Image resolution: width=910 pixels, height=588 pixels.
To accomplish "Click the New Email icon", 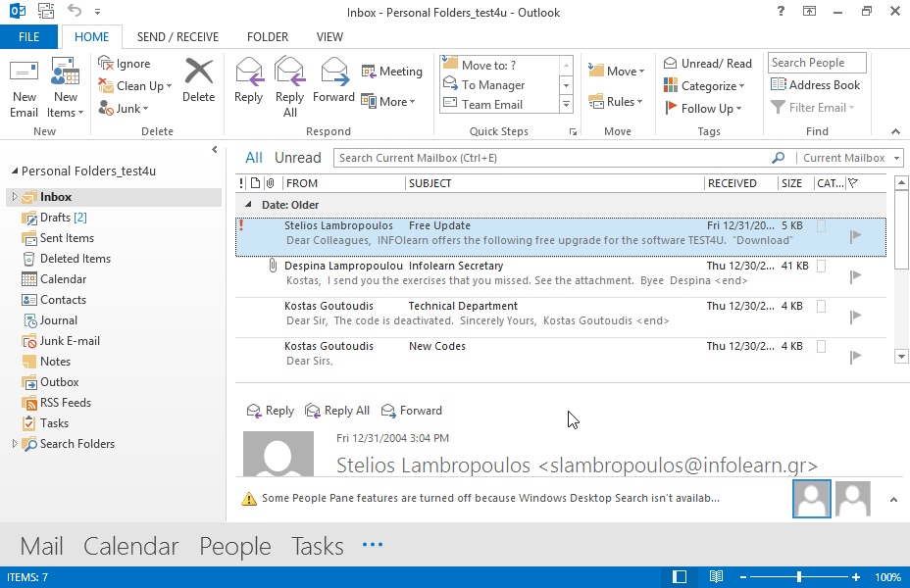I will click(x=25, y=74).
